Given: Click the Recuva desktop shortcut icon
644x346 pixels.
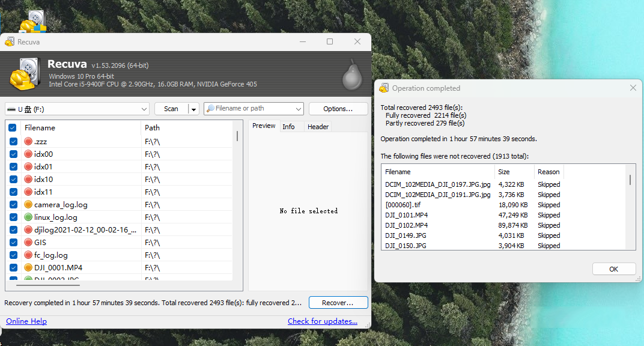Looking at the screenshot, I should 33,22.
